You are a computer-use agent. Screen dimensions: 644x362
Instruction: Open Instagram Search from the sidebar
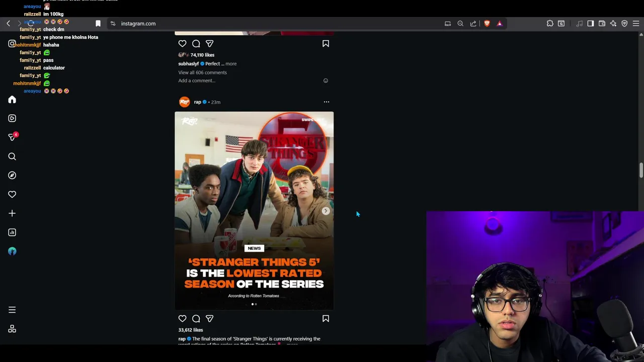point(12,156)
